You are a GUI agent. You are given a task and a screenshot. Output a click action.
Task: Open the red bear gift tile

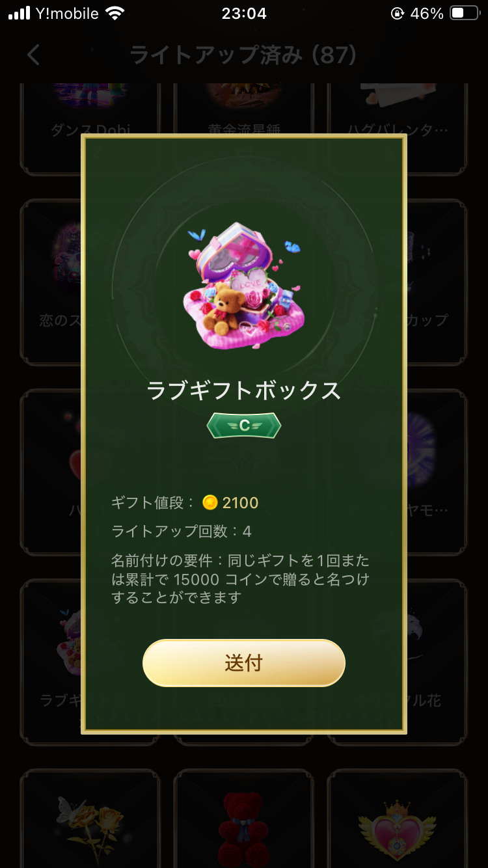[243, 819]
